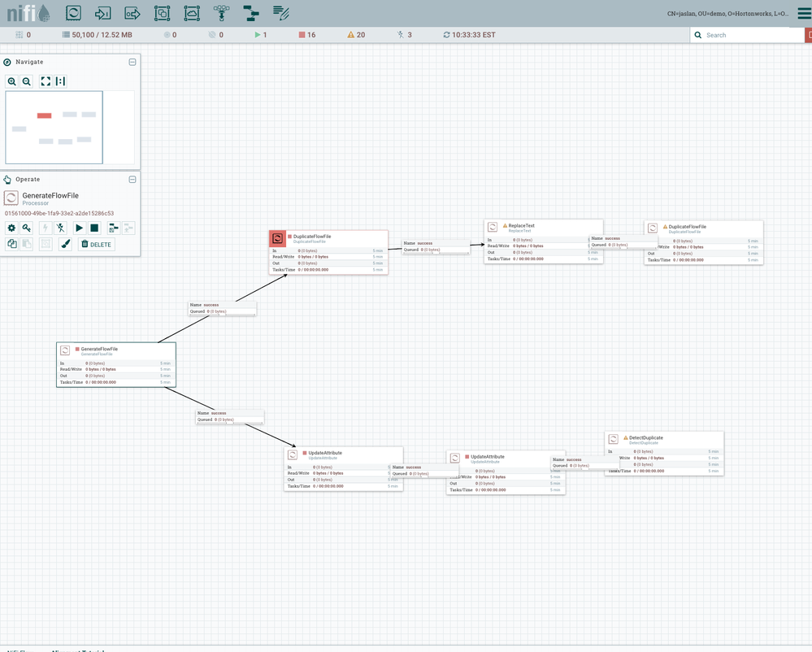
Task: Select the Process Group toolbar icon
Action: (x=162, y=13)
